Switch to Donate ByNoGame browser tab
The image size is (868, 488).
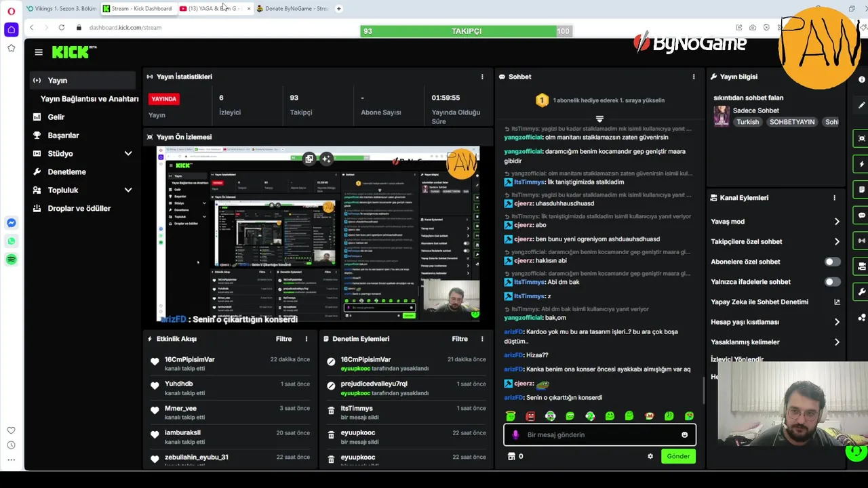pyautogui.click(x=294, y=9)
